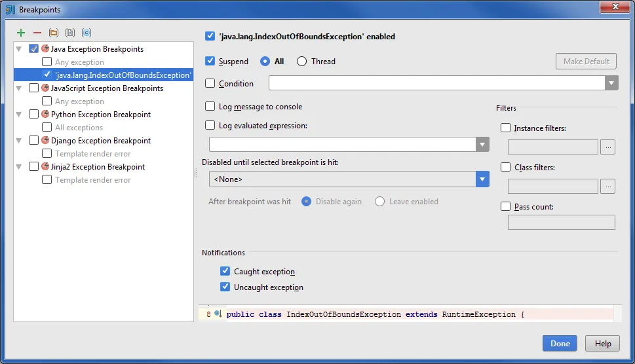Enable Log evaluated expression checkbox

(210, 126)
